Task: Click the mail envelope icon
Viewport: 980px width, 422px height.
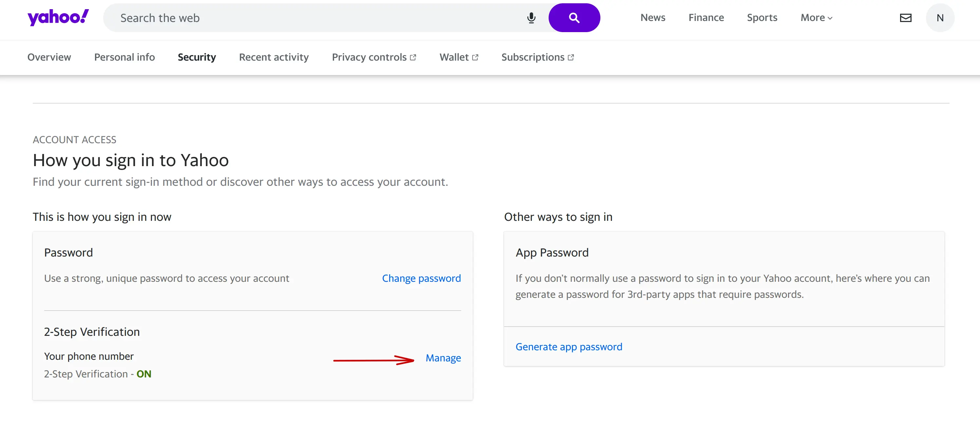Action: point(906,17)
